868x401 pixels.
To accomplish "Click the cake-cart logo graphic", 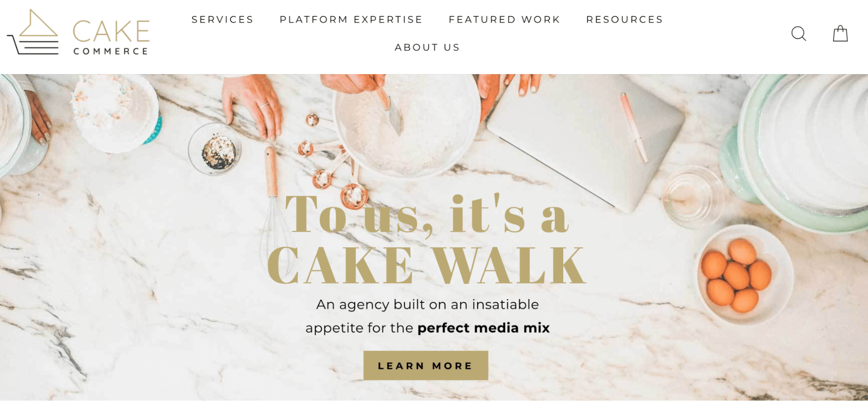I will pos(33,32).
